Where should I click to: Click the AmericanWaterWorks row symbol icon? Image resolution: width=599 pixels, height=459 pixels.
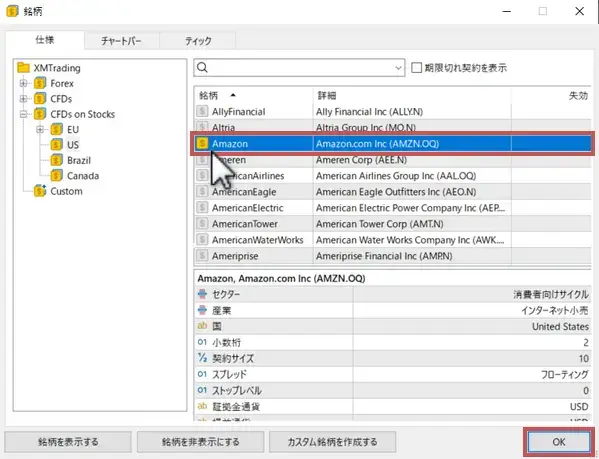[202, 239]
